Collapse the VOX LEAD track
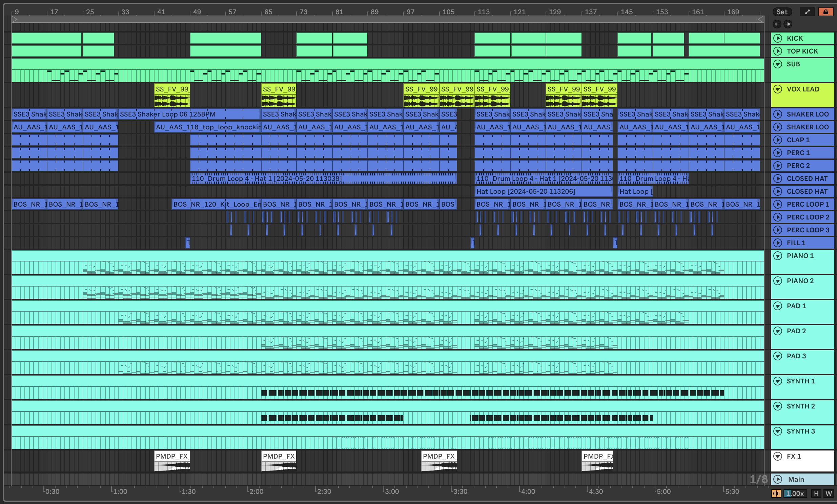Viewport: 837px width, 504px height. coord(778,89)
